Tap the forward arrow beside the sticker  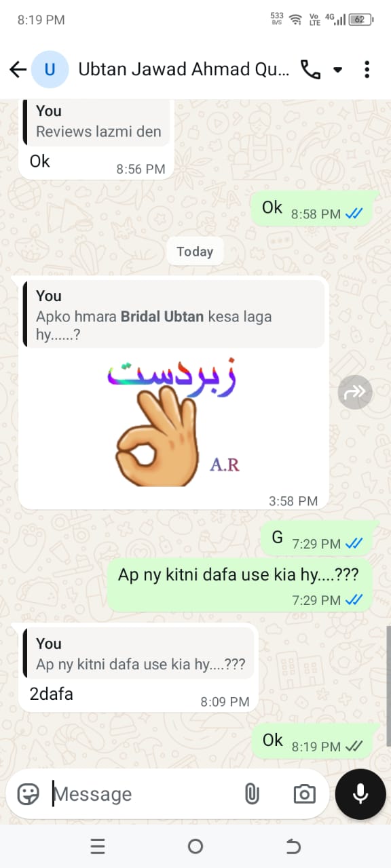(x=355, y=391)
